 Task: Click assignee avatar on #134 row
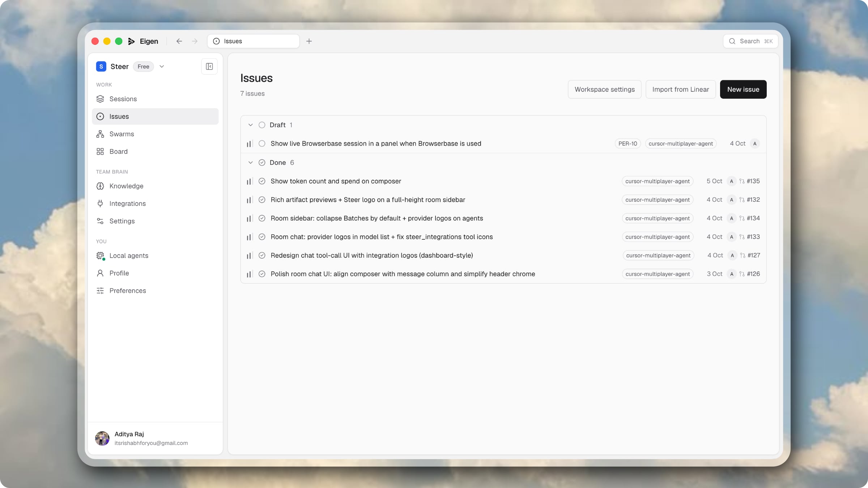[x=732, y=218]
